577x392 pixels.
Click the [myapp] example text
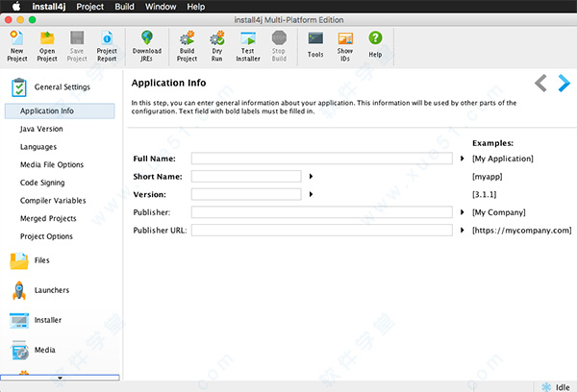pos(488,177)
